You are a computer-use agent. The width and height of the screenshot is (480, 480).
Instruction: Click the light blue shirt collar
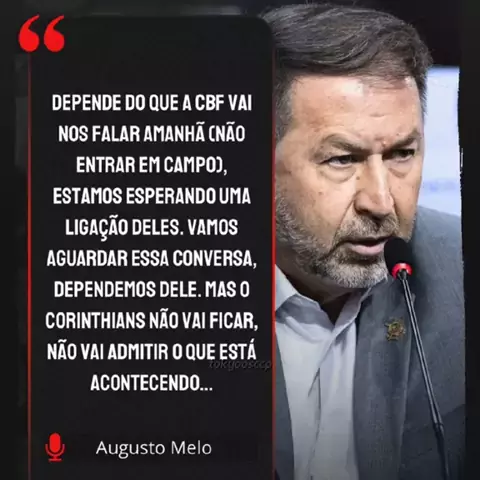pos(310,300)
